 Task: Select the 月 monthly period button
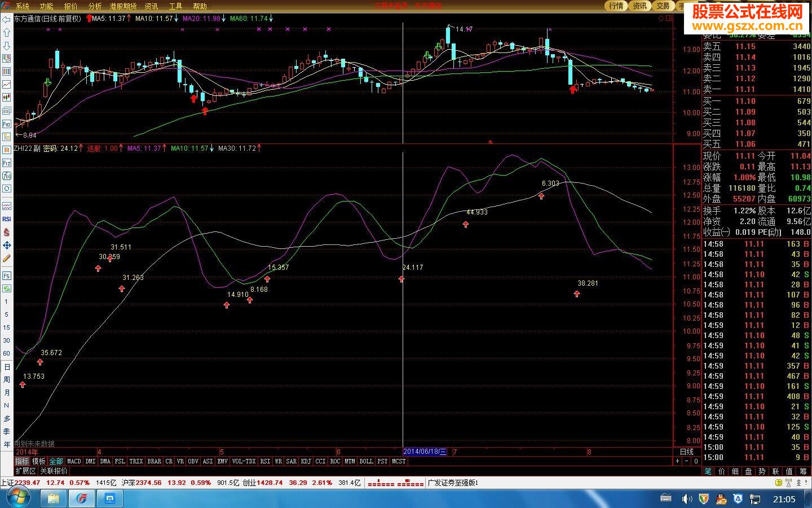(x=7, y=392)
